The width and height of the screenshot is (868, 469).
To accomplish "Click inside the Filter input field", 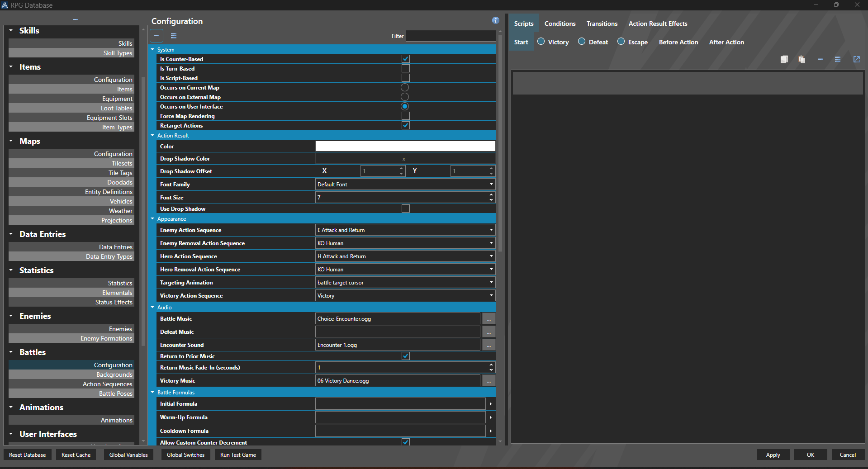I will [x=450, y=36].
